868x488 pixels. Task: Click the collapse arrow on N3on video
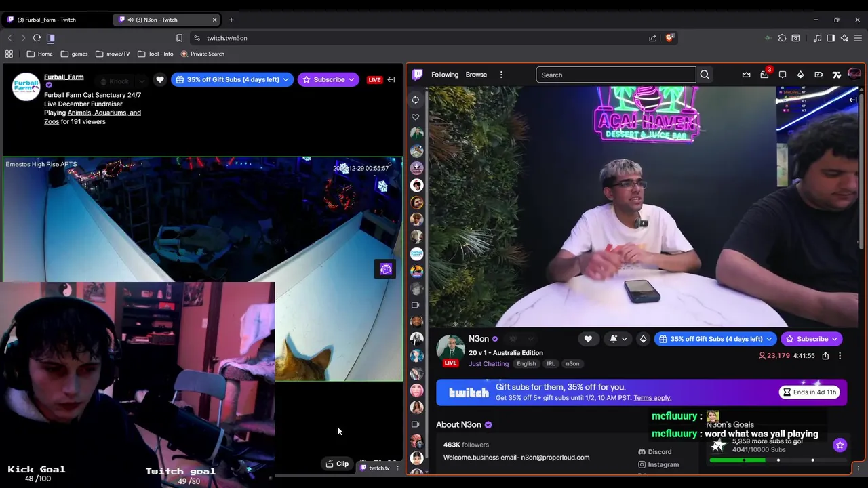click(853, 100)
